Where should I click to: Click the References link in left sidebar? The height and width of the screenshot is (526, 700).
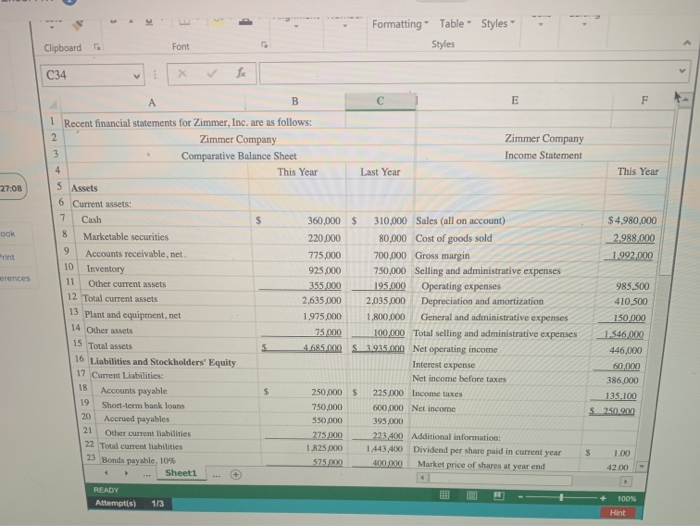click(15, 278)
